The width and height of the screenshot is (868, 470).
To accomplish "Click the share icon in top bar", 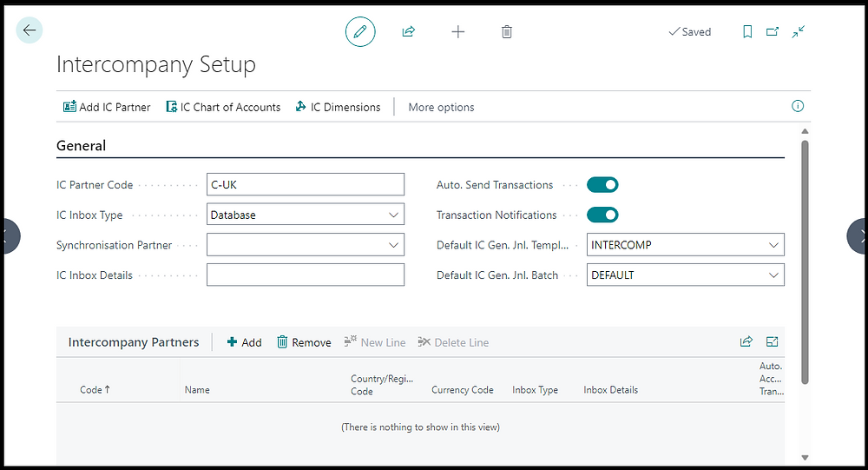I will point(409,32).
